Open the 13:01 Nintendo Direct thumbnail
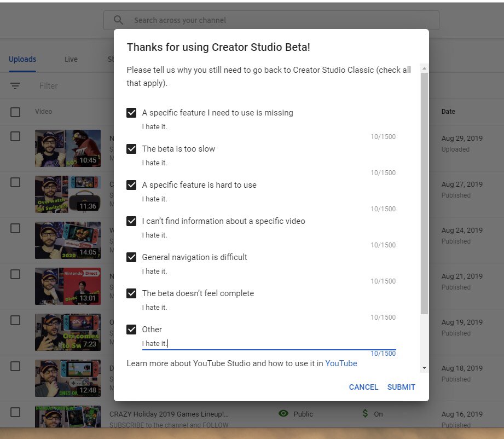Viewport: 504px width, 439px height. pos(68,286)
